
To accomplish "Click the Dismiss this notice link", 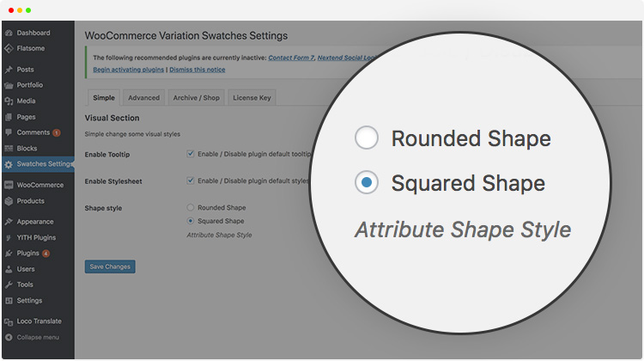I will tap(197, 70).
